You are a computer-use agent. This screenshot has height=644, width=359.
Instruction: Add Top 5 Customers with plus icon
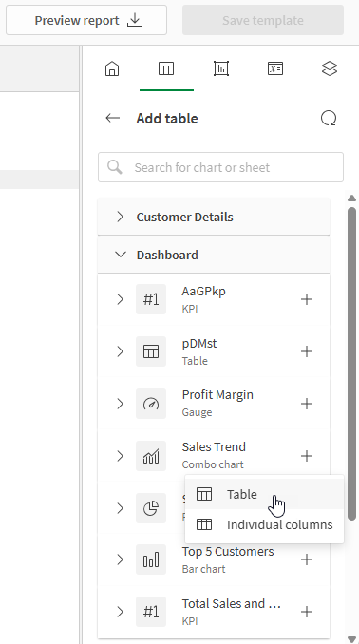tap(307, 559)
